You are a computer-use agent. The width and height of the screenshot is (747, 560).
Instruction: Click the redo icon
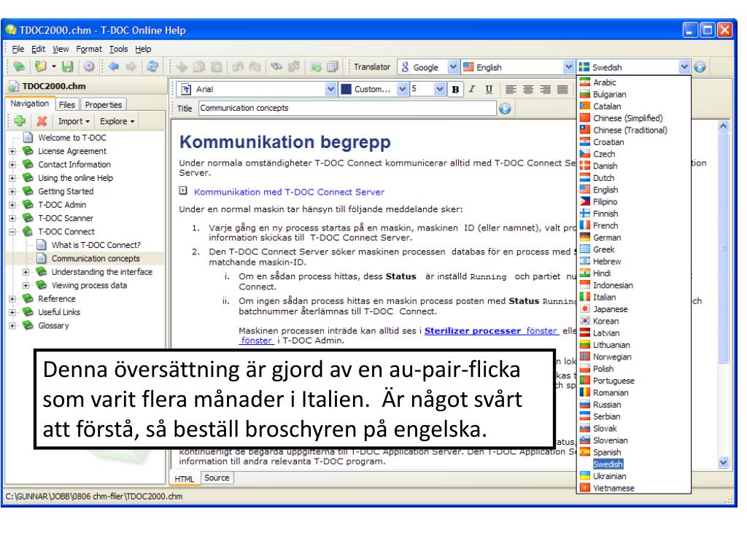pyautogui.click(x=255, y=66)
